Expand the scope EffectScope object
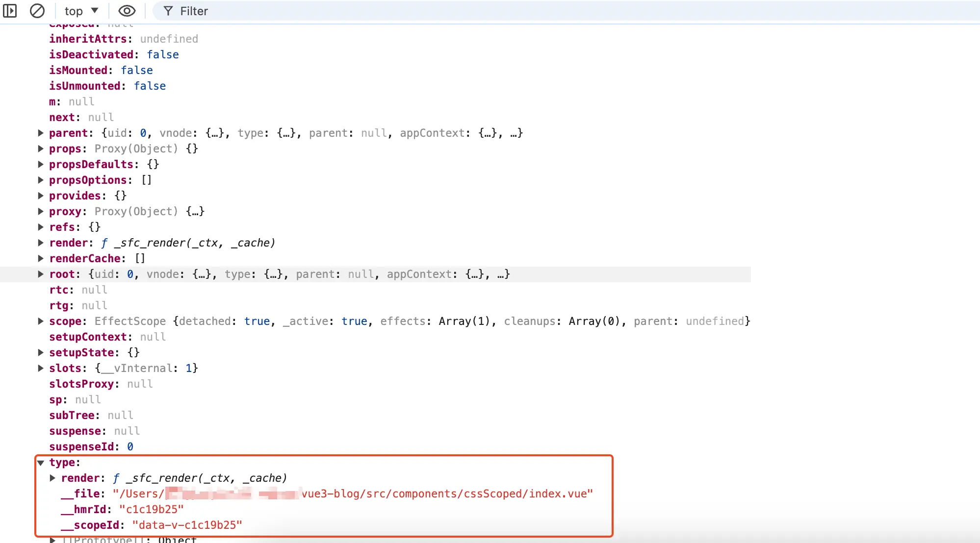This screenshot has width=980, height=543. (x=41, y=321)
